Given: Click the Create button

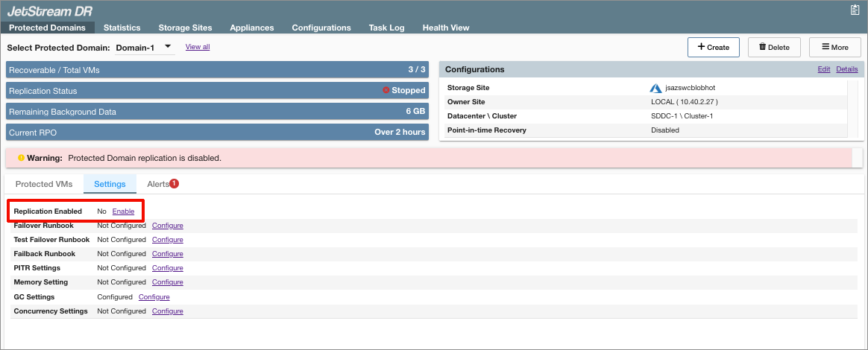Looking at the screenshot, I should pos(713,47).
